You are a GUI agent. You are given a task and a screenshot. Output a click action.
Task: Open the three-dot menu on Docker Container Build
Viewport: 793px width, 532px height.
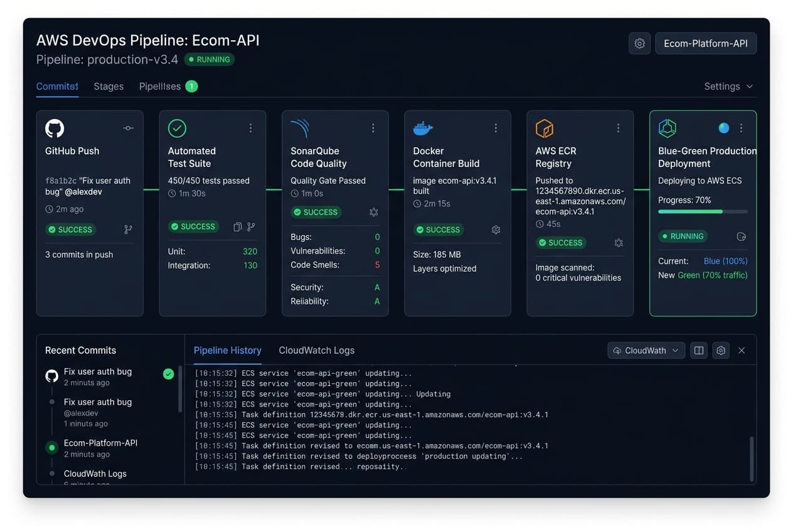coord(496,128)
